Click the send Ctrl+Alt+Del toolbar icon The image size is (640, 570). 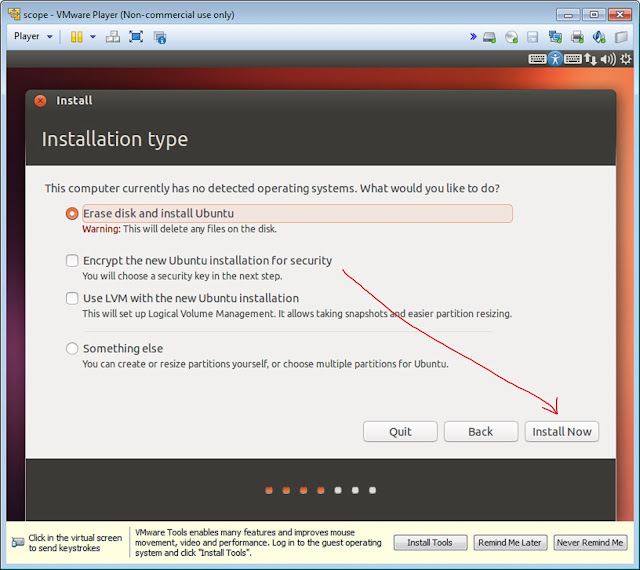tap(113, 37)
